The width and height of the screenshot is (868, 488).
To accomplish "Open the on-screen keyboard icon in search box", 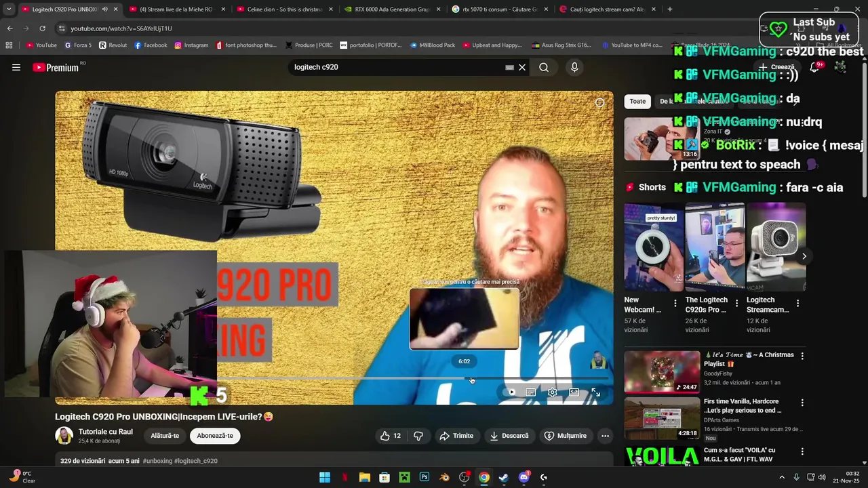I will point(509,67).
